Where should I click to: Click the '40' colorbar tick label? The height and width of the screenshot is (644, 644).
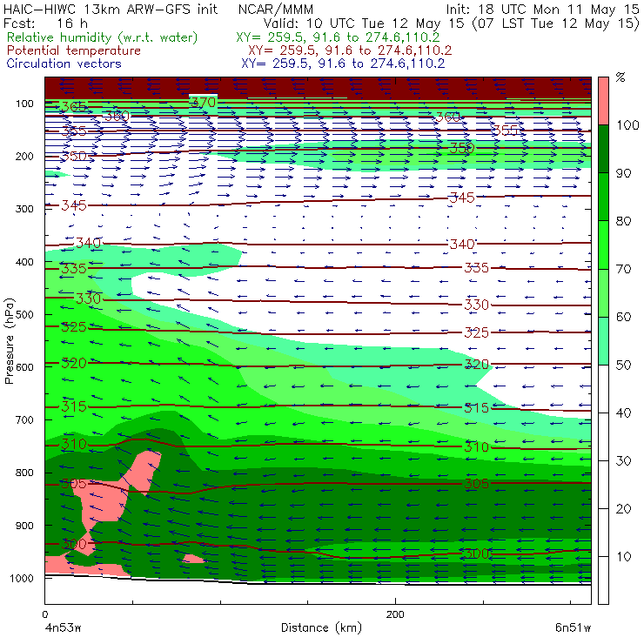(623, 413)
